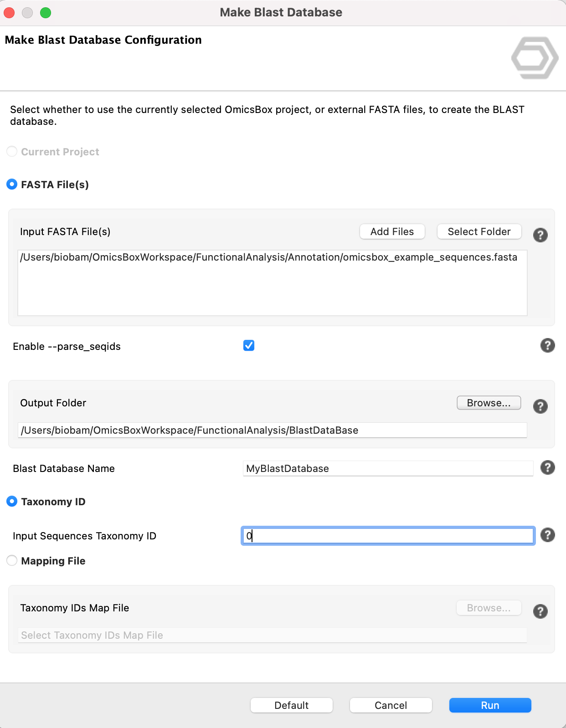Click the OmicsBox hexagon logo
The width and height of the screenshot is (566, 728).
[535, 58]
